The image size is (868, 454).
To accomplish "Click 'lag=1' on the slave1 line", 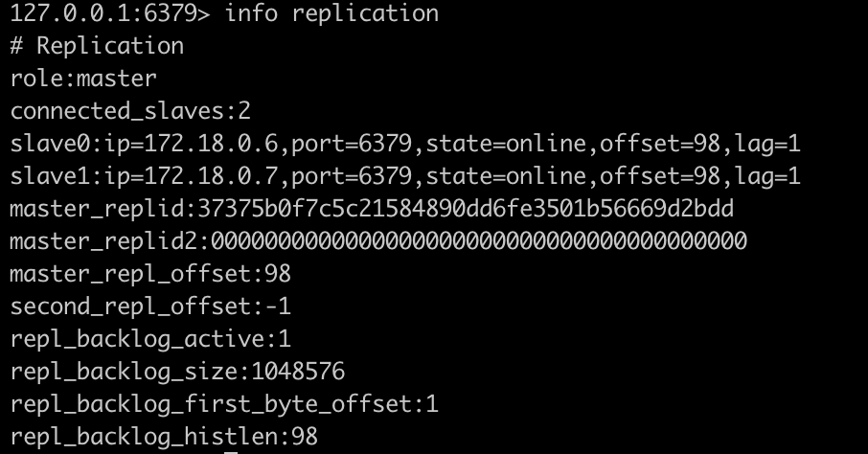I will coord(766,176).
